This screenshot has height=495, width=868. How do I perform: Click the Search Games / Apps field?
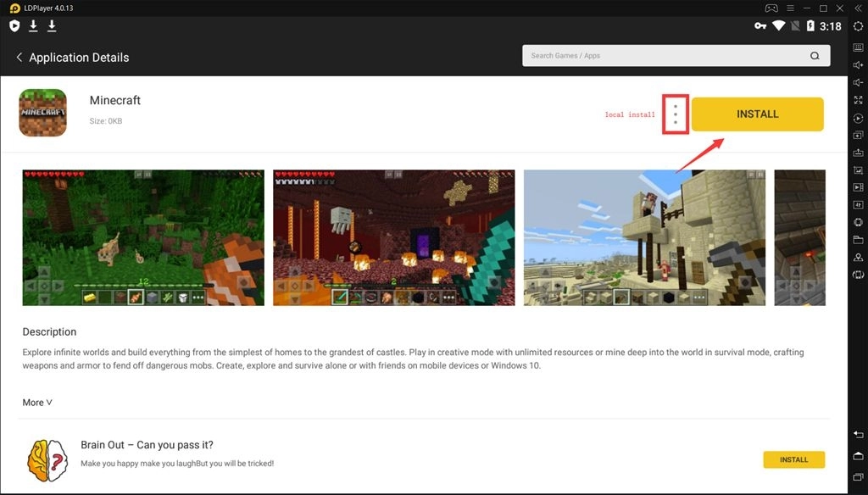tap(670, 54)
